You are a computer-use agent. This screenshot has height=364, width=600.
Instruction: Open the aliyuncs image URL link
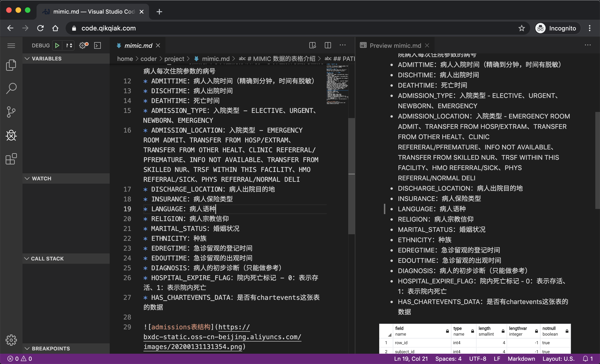point(222,337)
